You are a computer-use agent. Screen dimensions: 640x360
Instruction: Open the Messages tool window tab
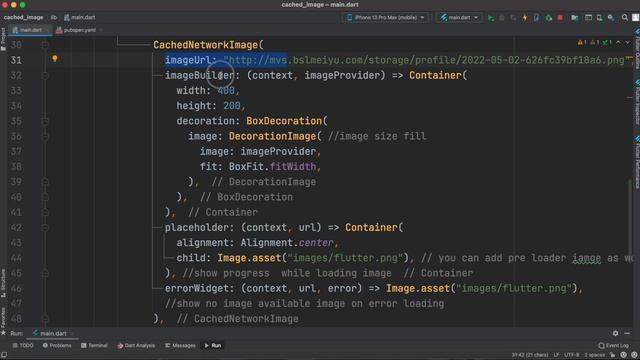point(180,345)
